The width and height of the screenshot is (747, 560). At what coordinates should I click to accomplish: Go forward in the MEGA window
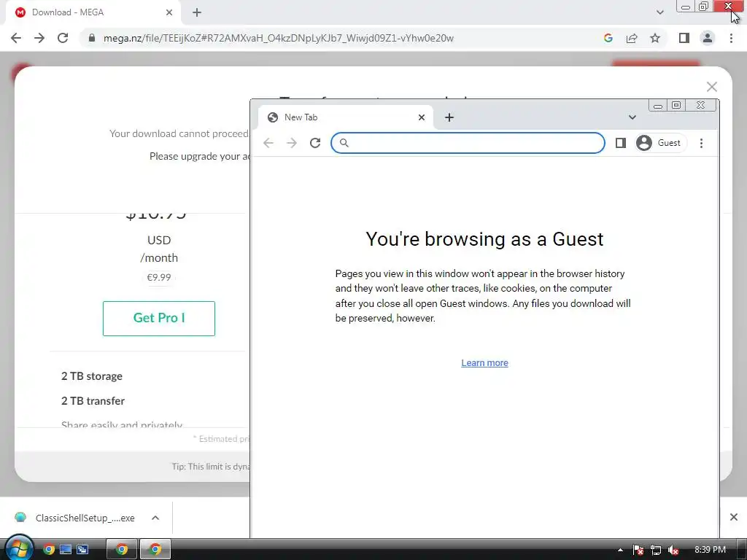pos(39,38)
